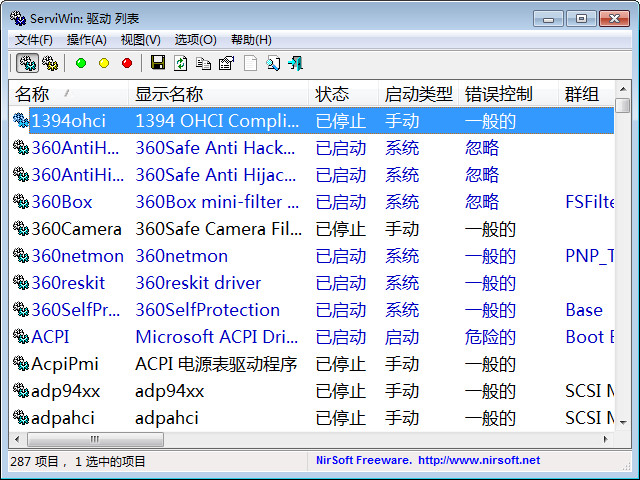
Task: Sort by the 名称 column header
Action: (32, 94)
